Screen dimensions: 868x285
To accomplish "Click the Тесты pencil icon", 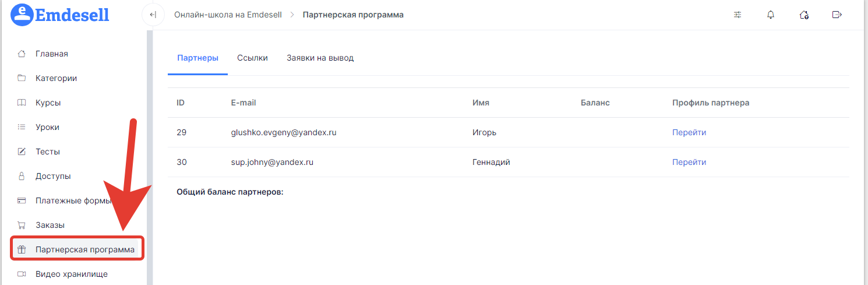I will coord(22,152).
